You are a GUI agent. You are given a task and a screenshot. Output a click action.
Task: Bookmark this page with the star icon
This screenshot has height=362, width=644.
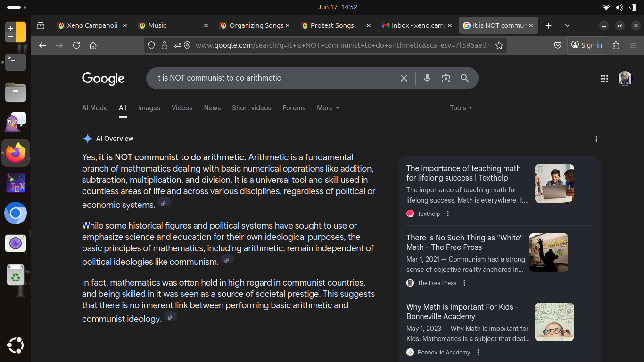click(499, 45)
